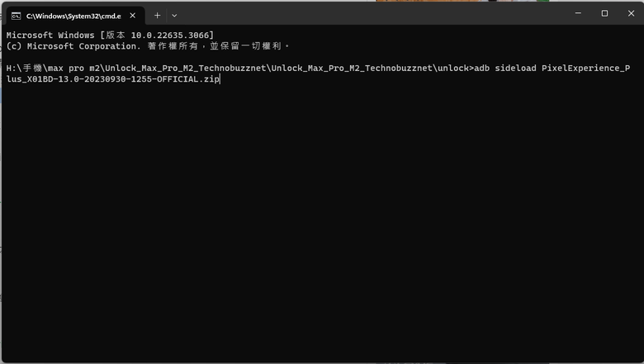Click the word 'sideload' in the command

[515, 69]
